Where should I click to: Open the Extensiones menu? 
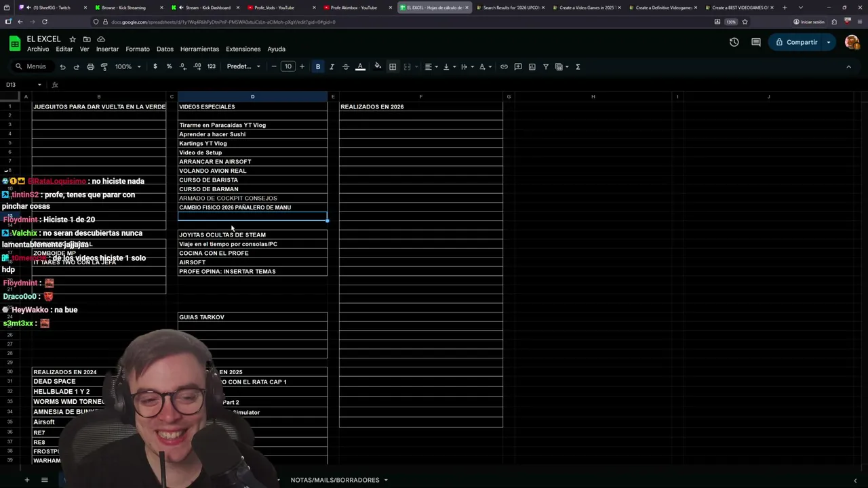[243, 49]
